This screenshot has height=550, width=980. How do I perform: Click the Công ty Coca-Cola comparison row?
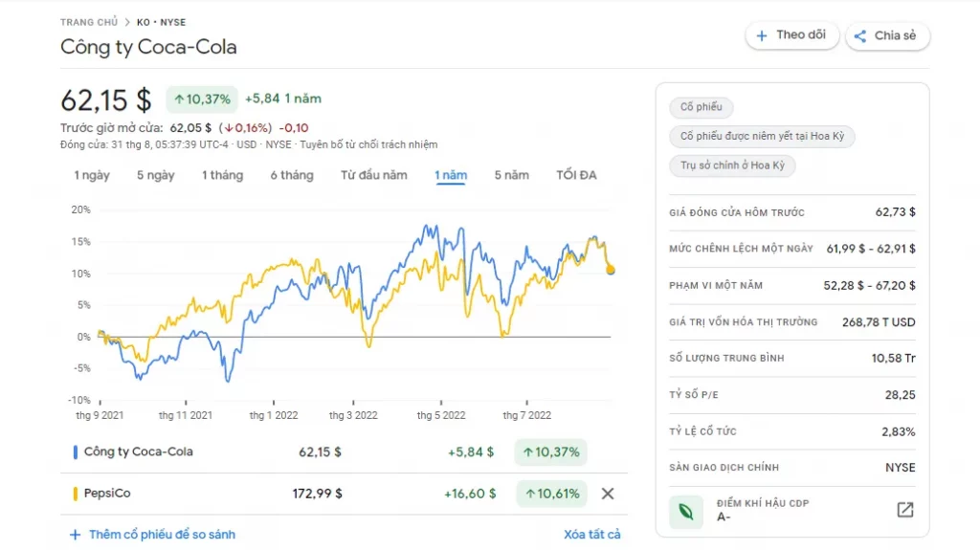click(x=344, y=451)
